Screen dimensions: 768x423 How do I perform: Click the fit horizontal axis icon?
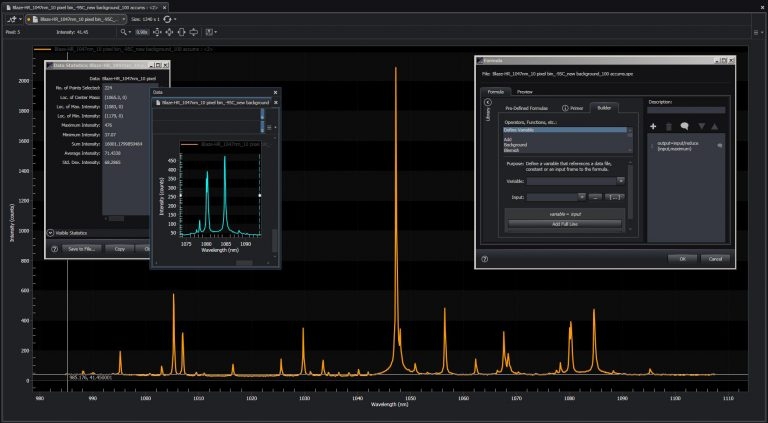pyautogui.click(x=193, y=32)
